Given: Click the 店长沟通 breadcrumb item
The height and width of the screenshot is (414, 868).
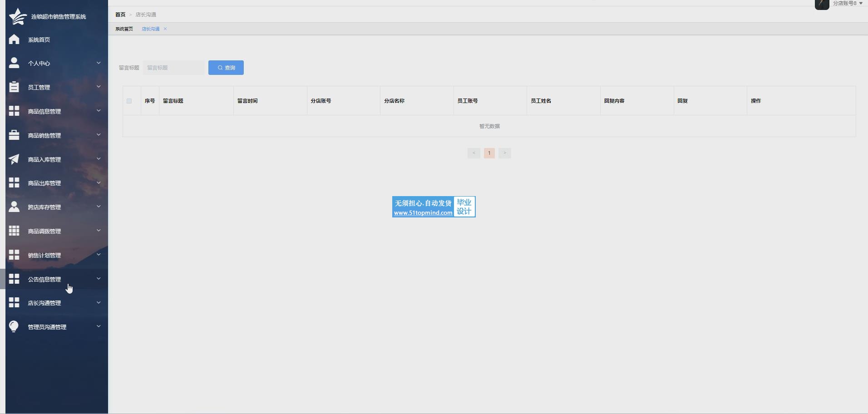Looking at the screenshot, I should [x=146, y=15].
